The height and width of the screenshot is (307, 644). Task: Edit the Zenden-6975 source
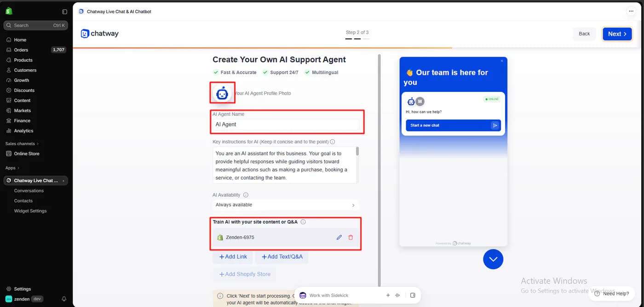click(339, 238)
